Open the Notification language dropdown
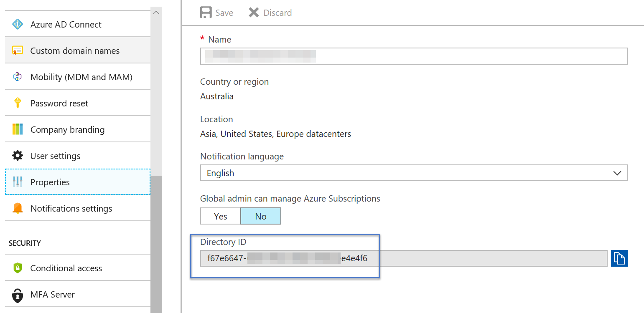This screenshot has height=313, width=644. coord(414,173)
